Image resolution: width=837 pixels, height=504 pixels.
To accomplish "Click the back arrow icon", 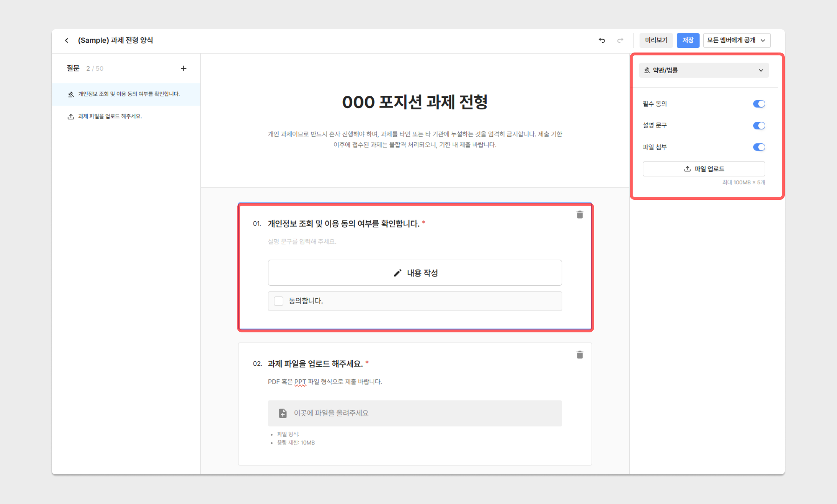I will (x=67, y=40).
